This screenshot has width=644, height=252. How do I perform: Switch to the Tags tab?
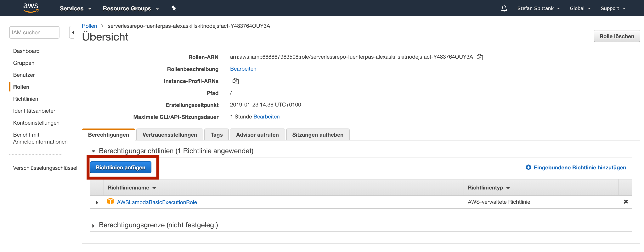tap(216, 135)
